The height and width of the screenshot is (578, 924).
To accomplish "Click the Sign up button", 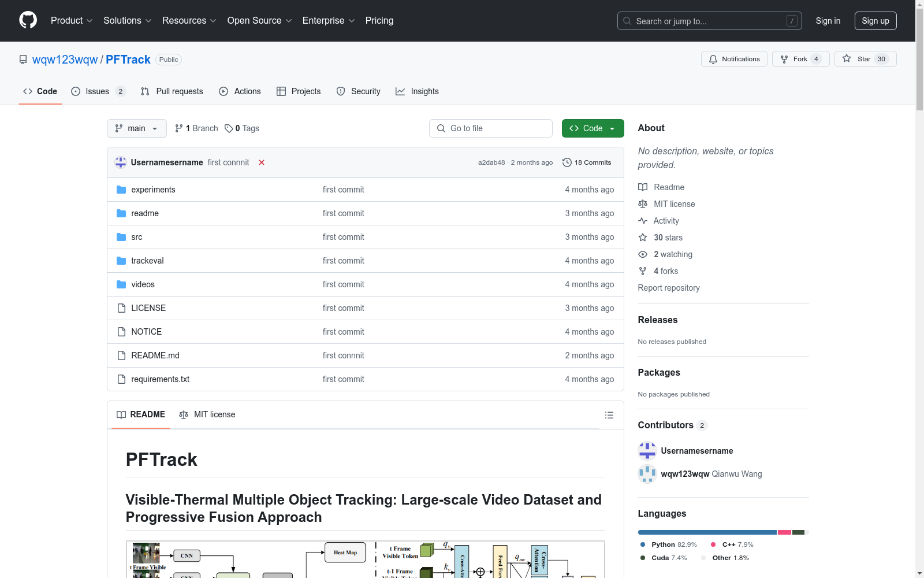I will tap(875, 21).
